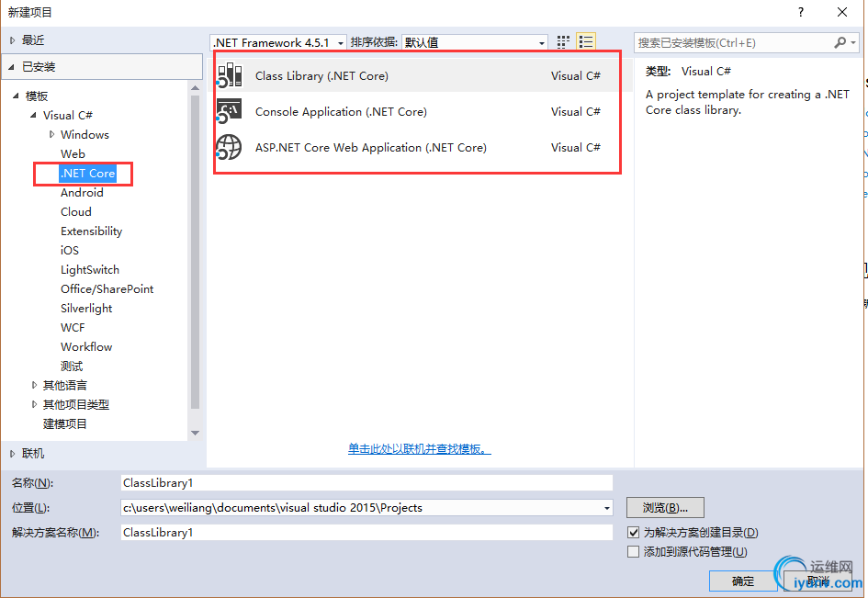This screenshot has width=868, height=598.
Task: Expand the 其他语言 node
Action: [x=34, y=386]
